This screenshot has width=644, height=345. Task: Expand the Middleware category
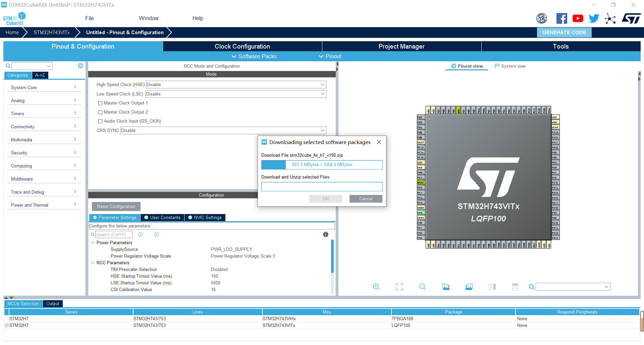(44, 179)
